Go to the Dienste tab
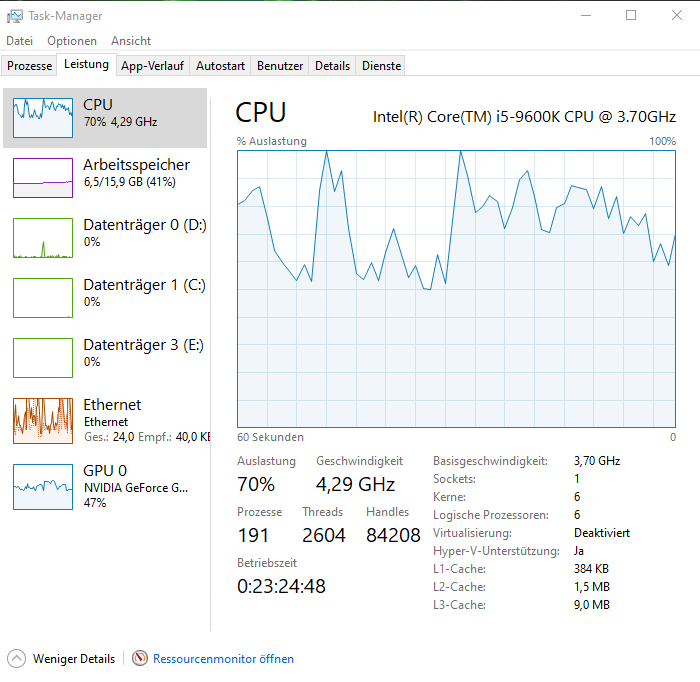The height and width of the screenshot is (682, 700). coord(381,66)
